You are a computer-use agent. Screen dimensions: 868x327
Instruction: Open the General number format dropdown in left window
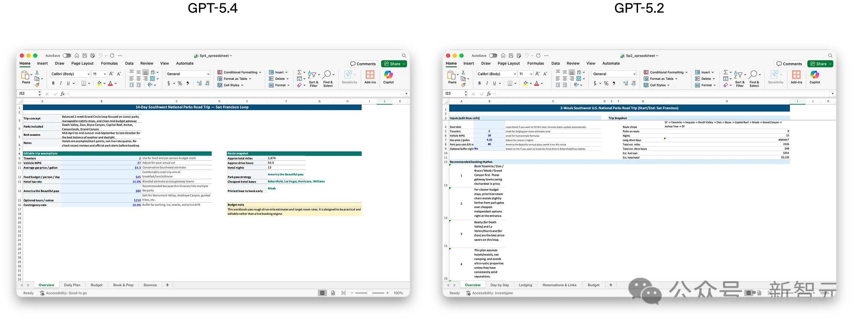208,74
